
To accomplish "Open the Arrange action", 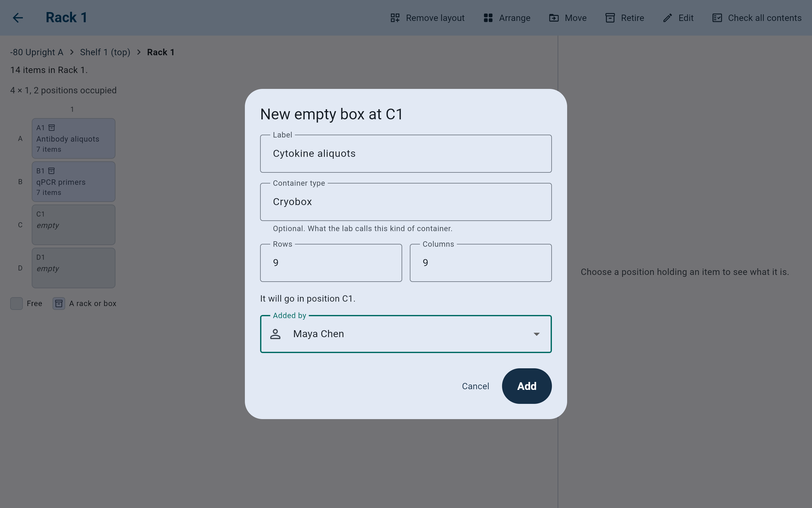I will (507, 18).
